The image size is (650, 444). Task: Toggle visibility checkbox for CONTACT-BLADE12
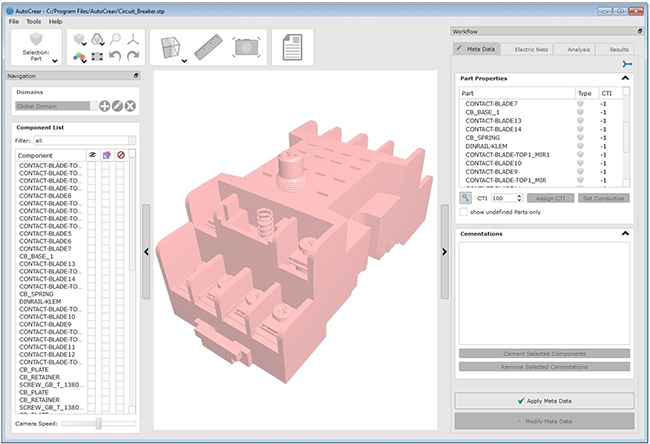coord(92,354)
